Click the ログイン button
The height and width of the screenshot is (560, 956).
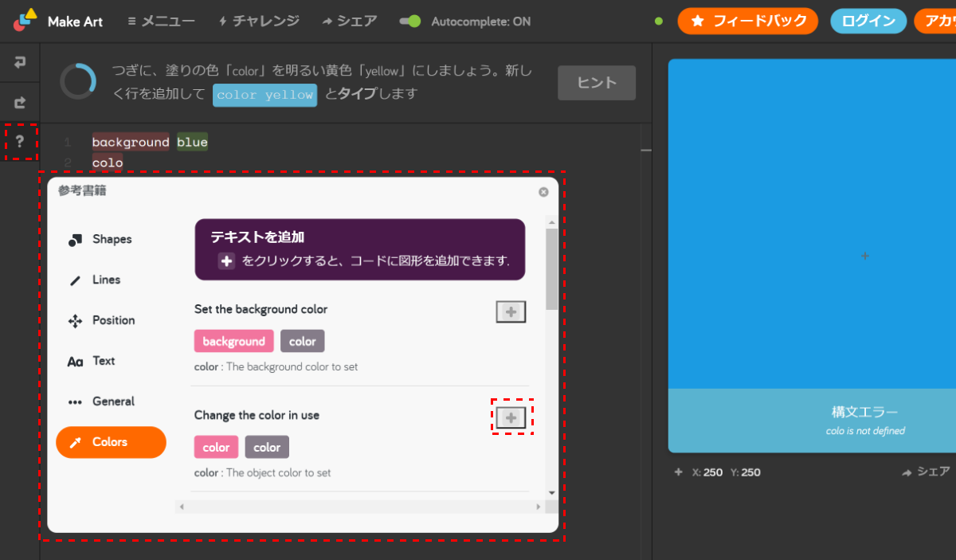pyautogui.click(x=868, y=22)
